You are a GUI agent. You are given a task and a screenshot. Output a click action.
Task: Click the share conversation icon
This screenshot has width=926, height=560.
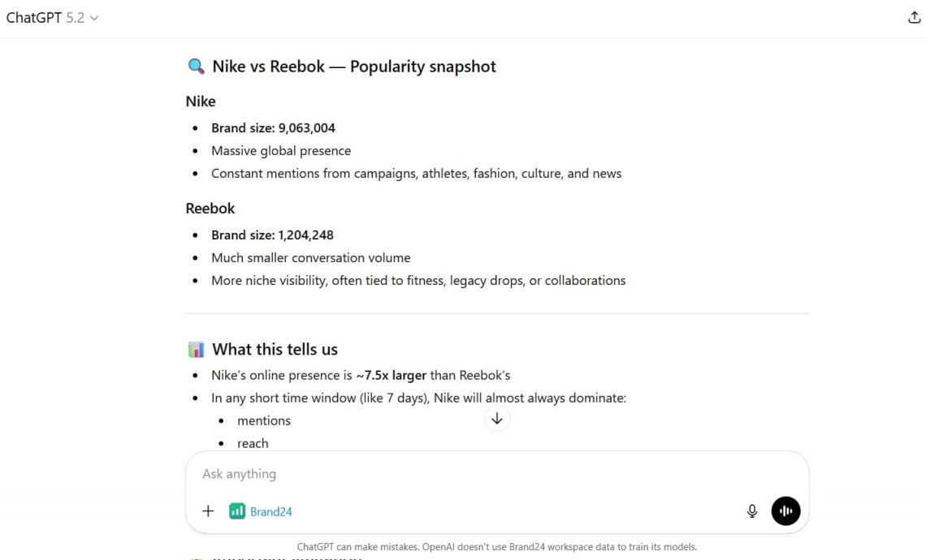pyautogui.click(x=914, y=18)
